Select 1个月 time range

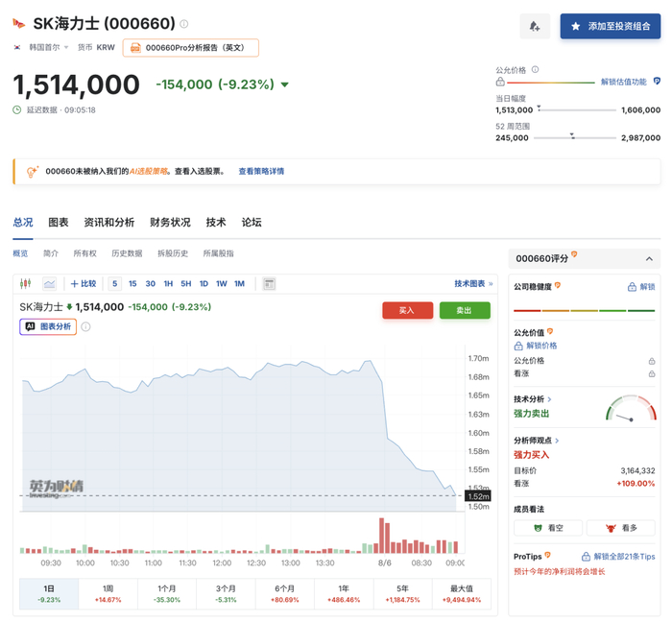pos(167,594)
